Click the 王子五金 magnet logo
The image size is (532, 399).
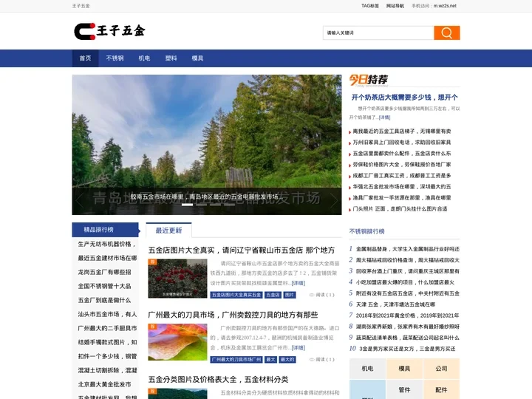(109, 31)
